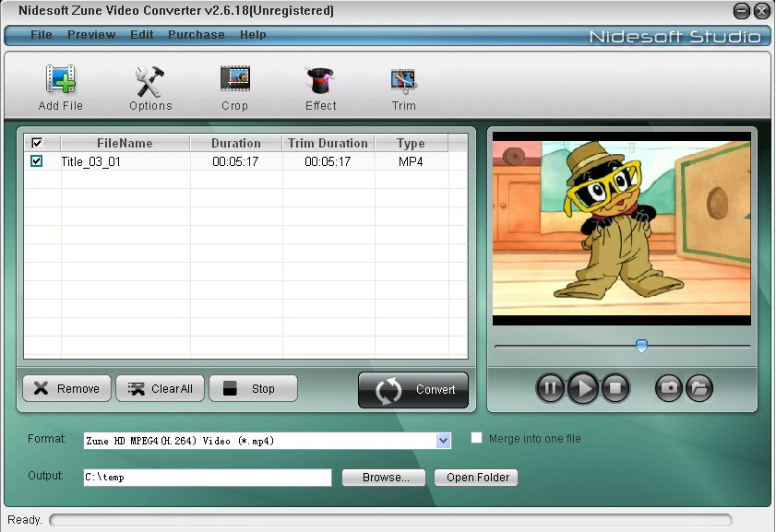Click the Clear All button
Image resolution: width=776 pixels, height=532 pixels.
coord(160,388)
